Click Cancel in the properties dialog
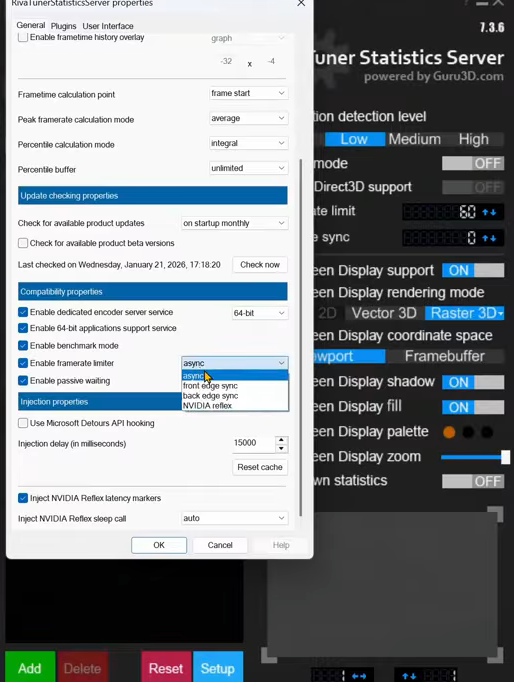The width and height of the screenshot is (514, 682). pos(220,545)
